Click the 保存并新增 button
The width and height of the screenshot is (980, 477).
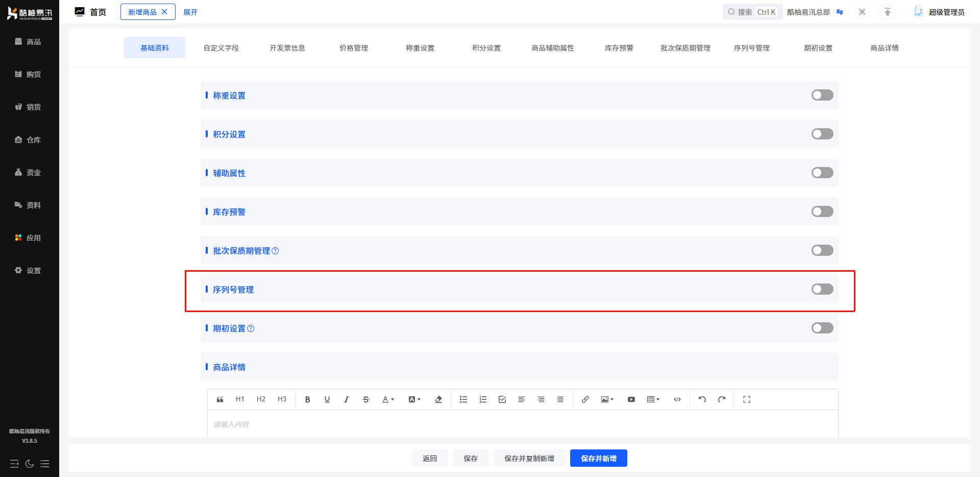(x=598, y=458)
